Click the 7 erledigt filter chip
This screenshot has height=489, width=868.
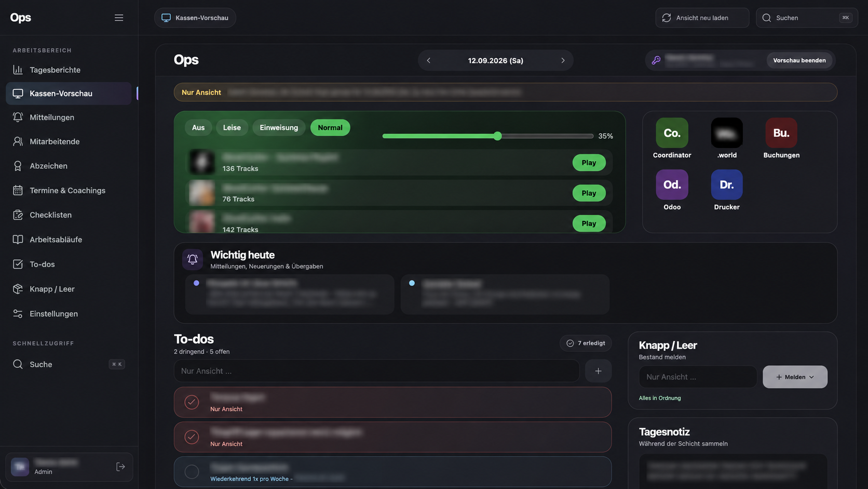(586, 343)
